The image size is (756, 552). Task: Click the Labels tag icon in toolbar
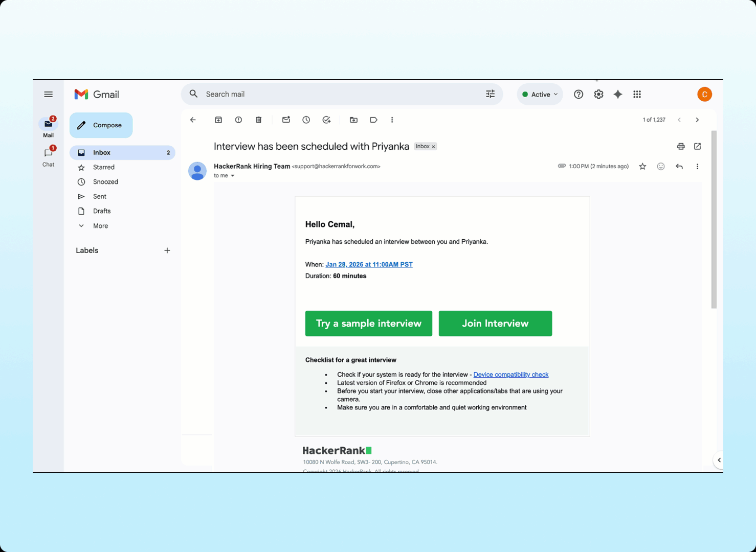373,120
